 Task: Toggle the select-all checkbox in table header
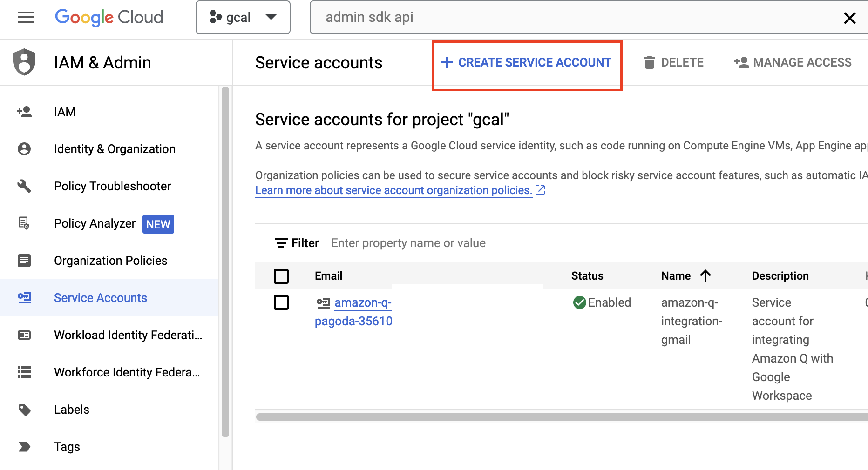tap(281, 276)
